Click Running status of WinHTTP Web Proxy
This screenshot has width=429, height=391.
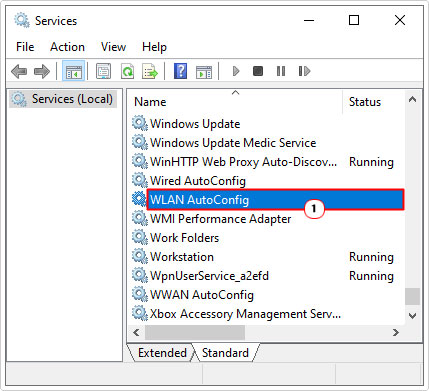pos(371,162)
